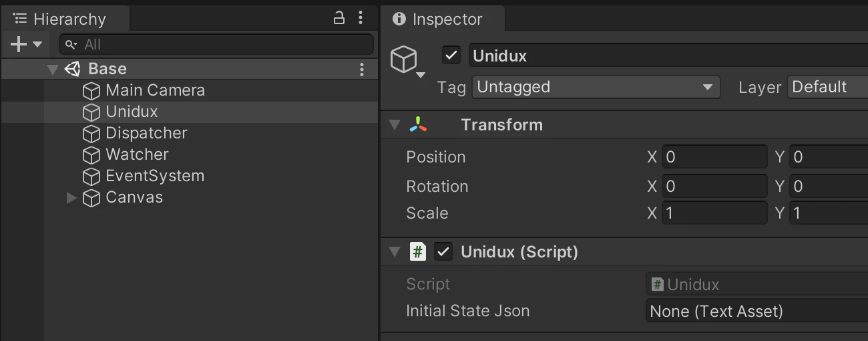Click the Hierarchy search field
868x341 pixels.
click(x=220, y=45)
